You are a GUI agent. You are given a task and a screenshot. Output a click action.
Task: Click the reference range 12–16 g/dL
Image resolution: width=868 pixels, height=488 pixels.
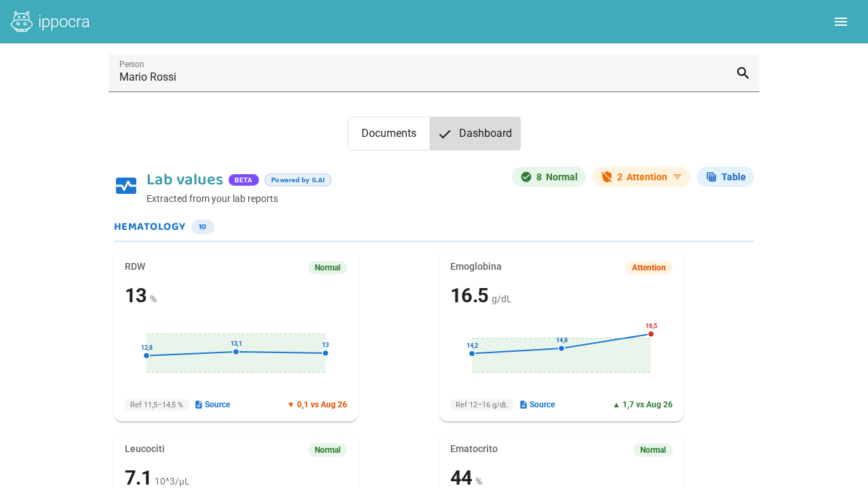pos(481,405)
